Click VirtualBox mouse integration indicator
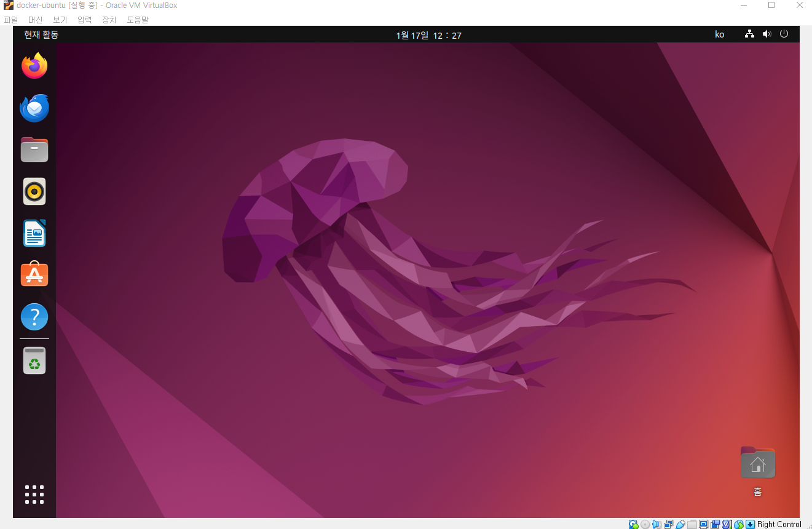The image size is (812, 529). point(739,524)
